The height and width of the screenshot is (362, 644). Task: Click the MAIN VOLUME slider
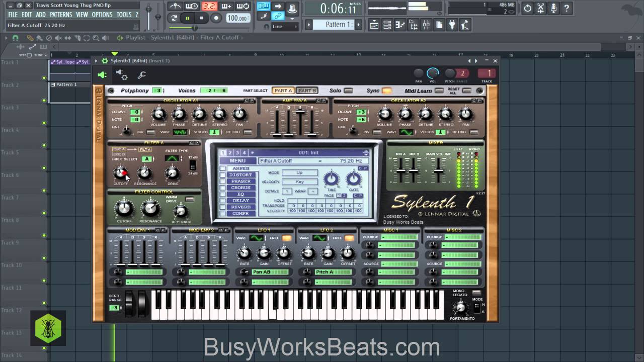click(439, 171)
